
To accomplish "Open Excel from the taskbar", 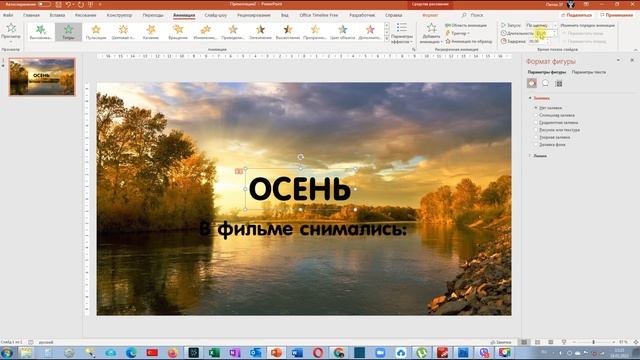I will (x=214, y=353).
